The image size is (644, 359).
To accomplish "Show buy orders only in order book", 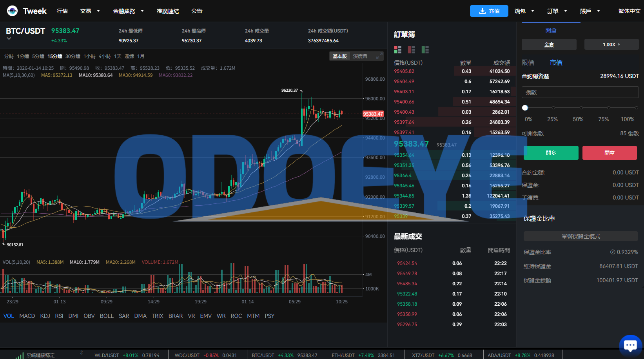I will (425, 50).
